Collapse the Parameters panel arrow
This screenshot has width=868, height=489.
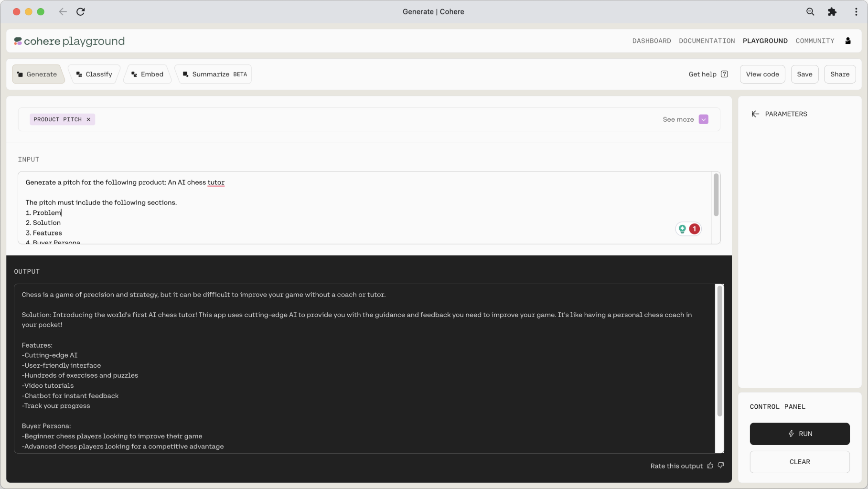coord(755,114)
